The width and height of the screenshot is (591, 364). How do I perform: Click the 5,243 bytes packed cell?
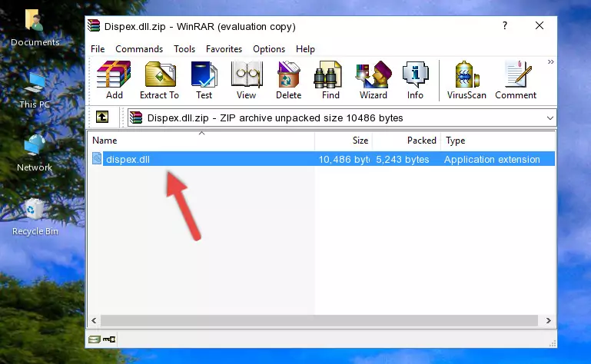pos(403,160)
